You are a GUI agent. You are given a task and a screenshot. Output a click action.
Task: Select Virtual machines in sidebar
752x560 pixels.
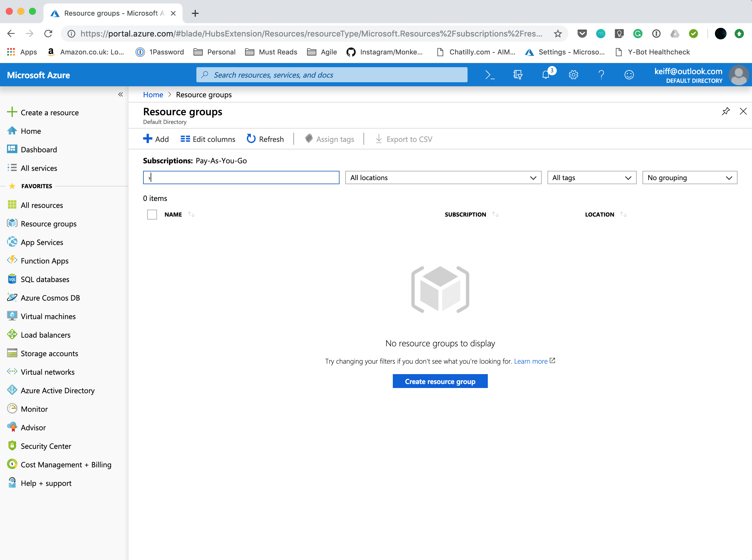[x=48, y=316]
